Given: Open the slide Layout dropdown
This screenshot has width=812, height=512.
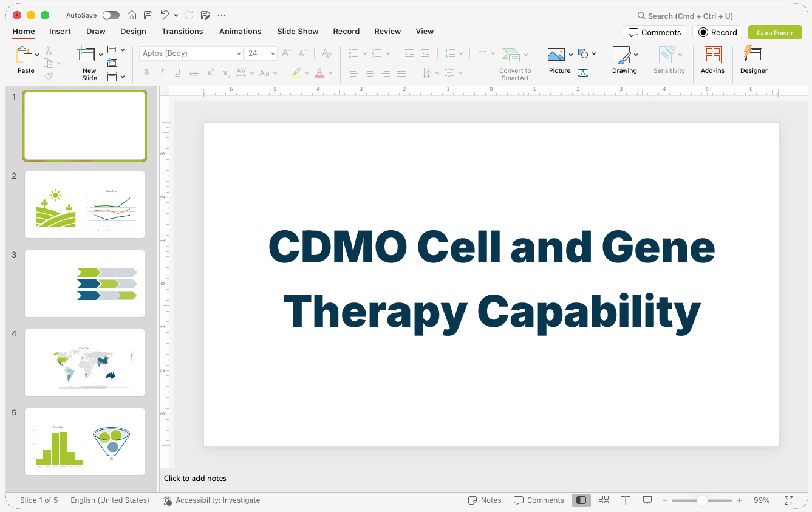Looking at the screenshot, I should [116, 50].
